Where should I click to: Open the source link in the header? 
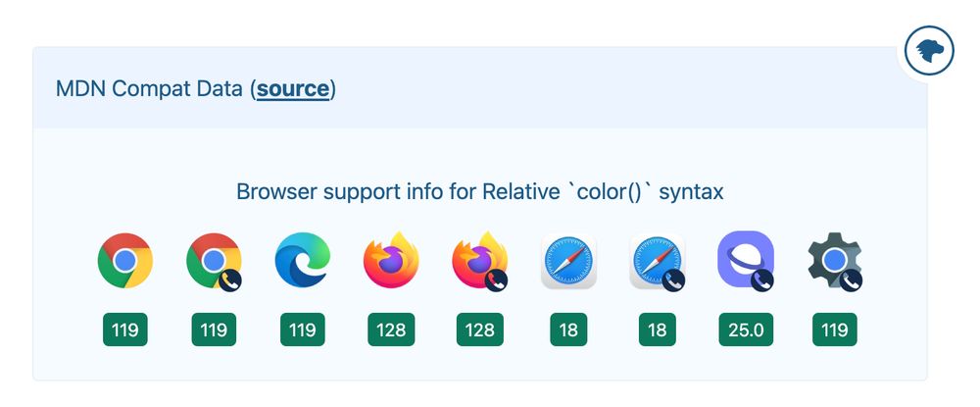292,89
